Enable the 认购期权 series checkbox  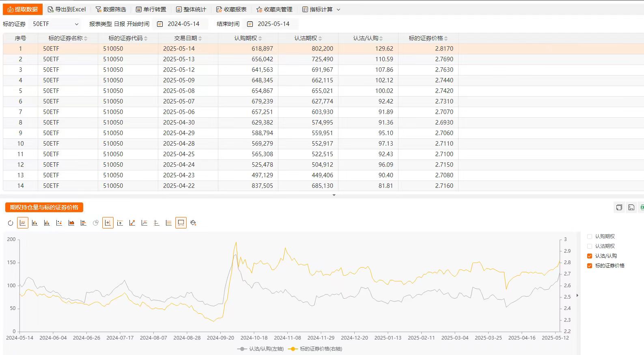point(590,237)
